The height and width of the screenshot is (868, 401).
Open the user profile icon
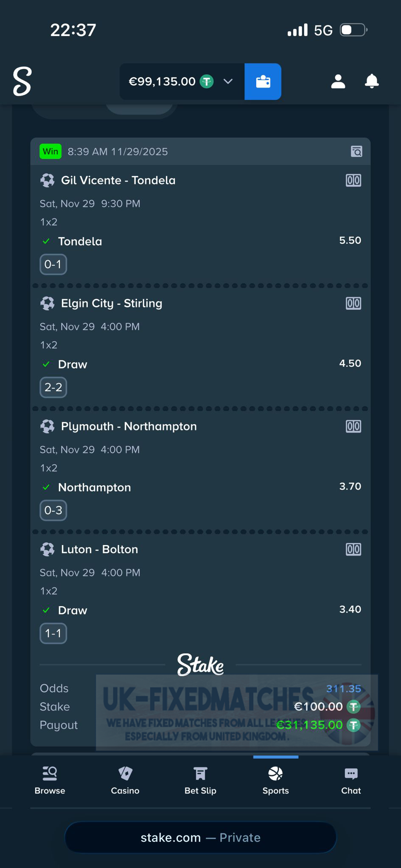[337, 81]
